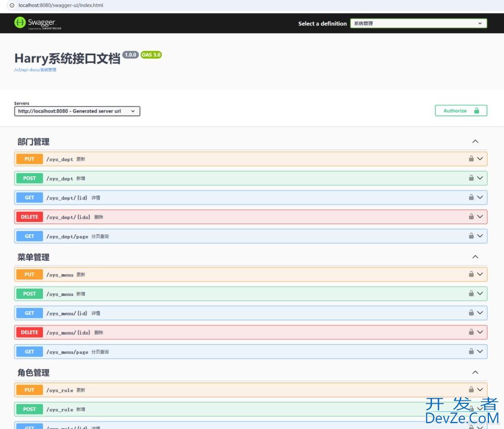Click lock icon on DELETE /sys_menu/{ids} row

click(x=471, y=332)
